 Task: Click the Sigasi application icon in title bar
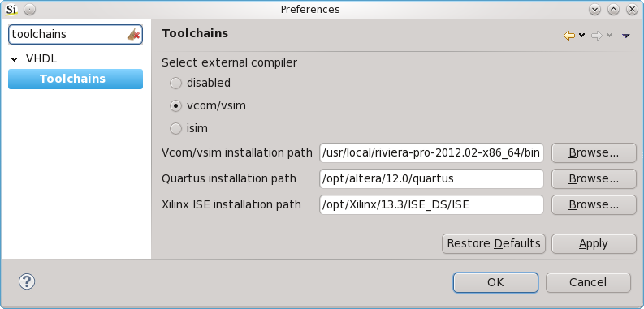coord(12,9)
